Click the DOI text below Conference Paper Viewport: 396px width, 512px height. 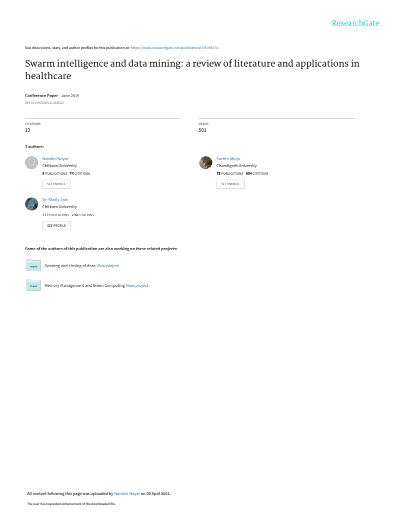44,103
